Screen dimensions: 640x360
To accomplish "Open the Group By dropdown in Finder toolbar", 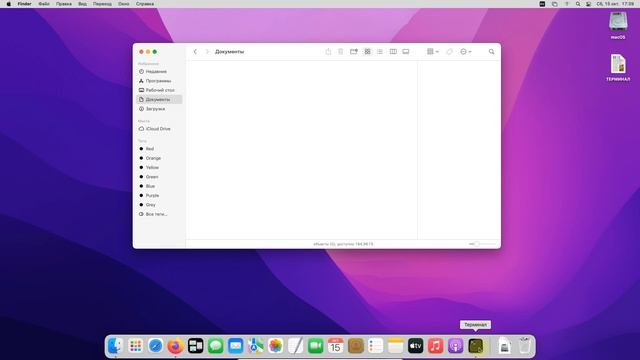I will point(433,52).
